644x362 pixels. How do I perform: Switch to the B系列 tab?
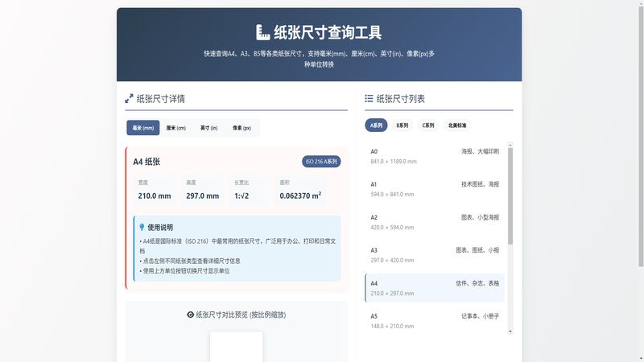(x=402, y=125)
